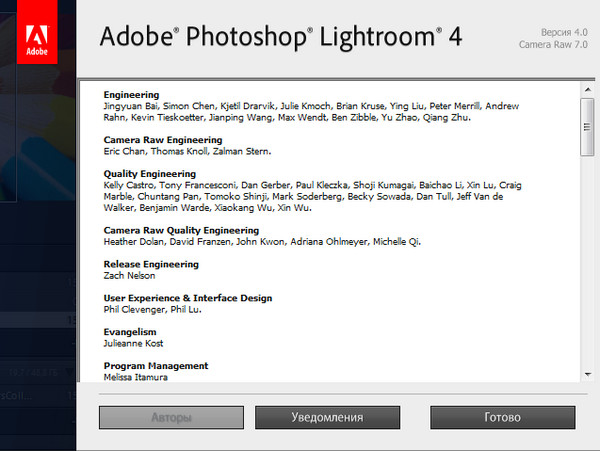Click the scrollbar down arrow
Image resolution: width=600 pixels, height=451 pixels.
click(587, 374)
